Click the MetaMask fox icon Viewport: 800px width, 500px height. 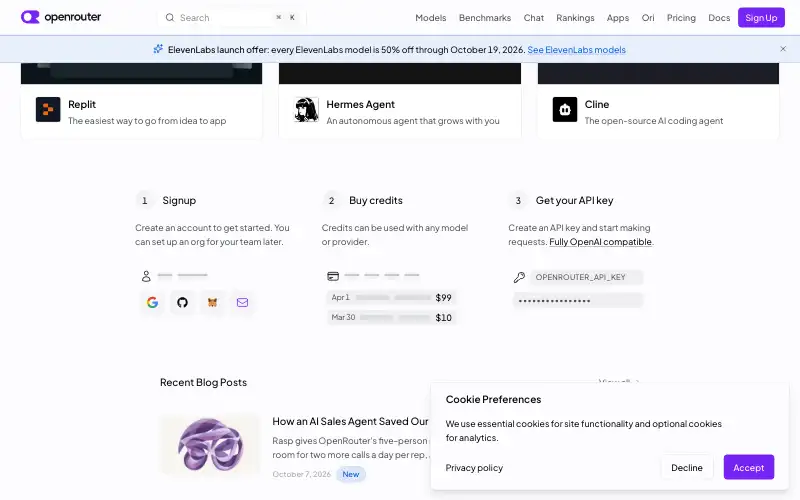point(212,303)
